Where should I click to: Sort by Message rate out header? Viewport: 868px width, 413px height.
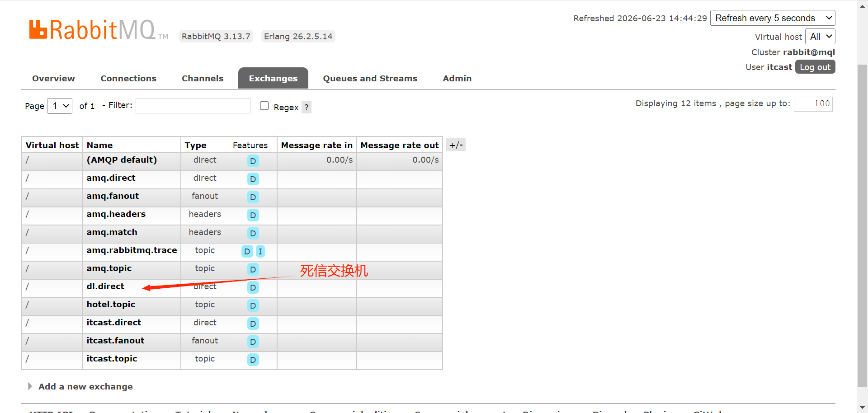tap(400, 145)
